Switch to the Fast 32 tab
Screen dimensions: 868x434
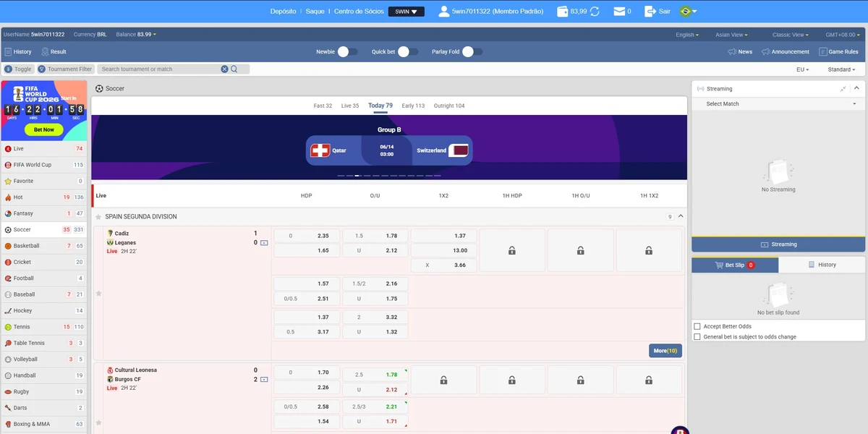point(323,106)
